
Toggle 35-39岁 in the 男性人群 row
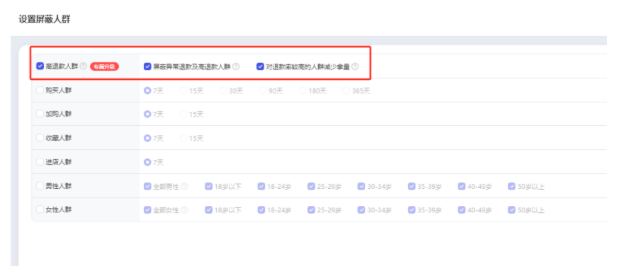[x=412, y=186]
